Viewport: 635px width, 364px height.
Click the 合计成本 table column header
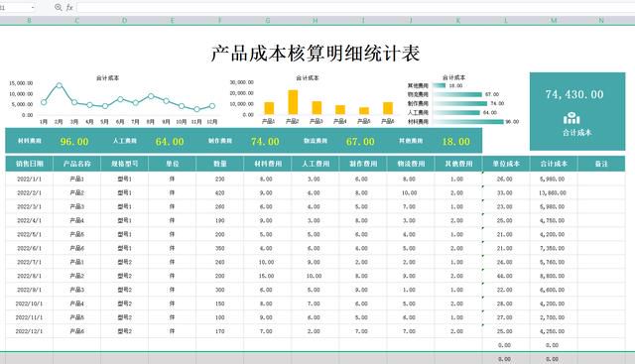tap(554, 164)
